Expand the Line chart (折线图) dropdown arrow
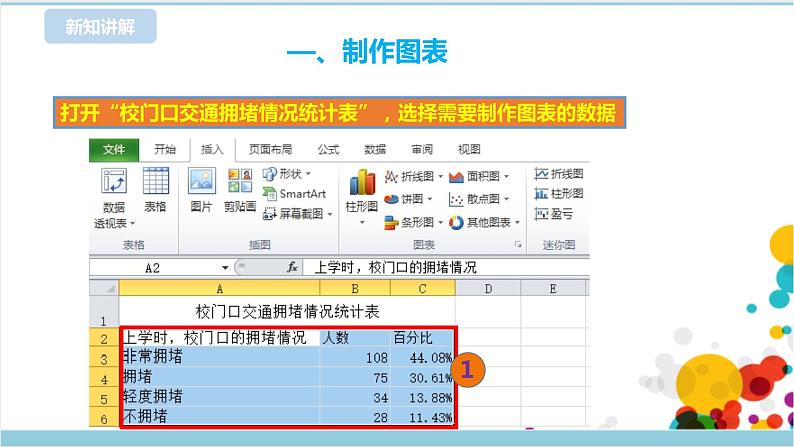 pyautogui.click(x=440, y=177)
